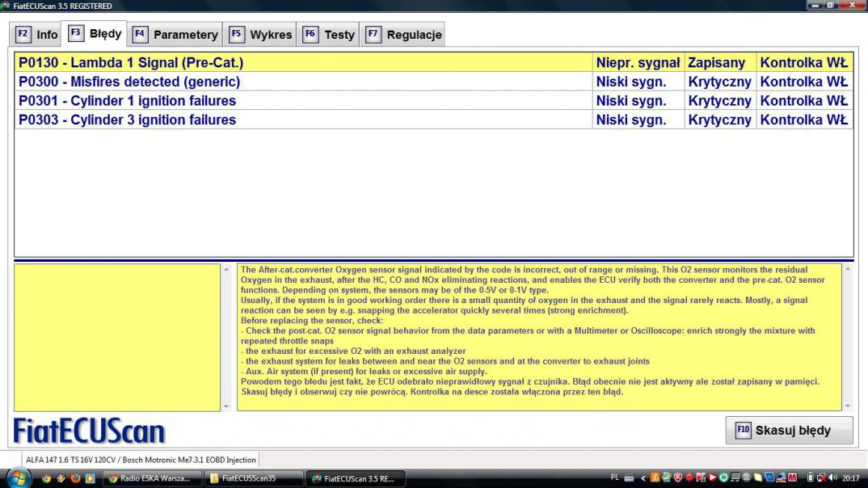Click the Skasuj błędy button

tap(789, 430)
